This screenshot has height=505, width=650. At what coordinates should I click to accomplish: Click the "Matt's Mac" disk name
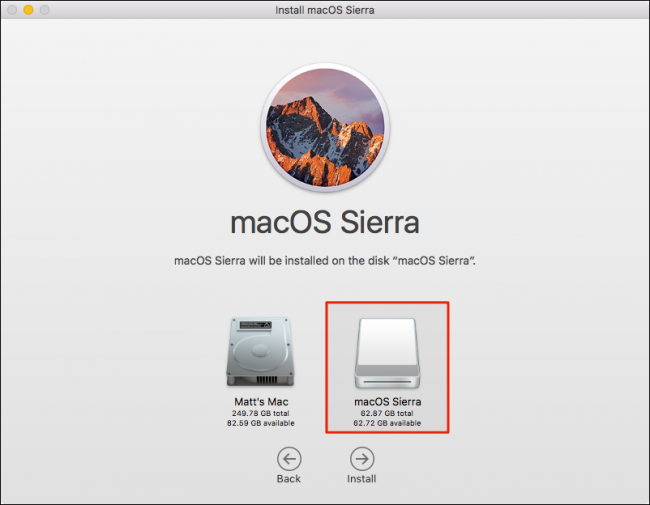[x=261, y=401]
